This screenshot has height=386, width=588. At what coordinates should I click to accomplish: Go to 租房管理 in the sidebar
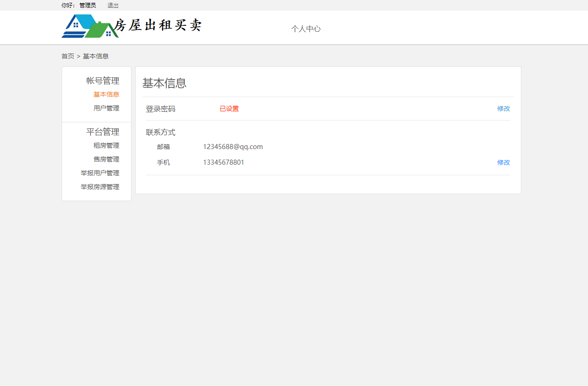tap(106, 145)
